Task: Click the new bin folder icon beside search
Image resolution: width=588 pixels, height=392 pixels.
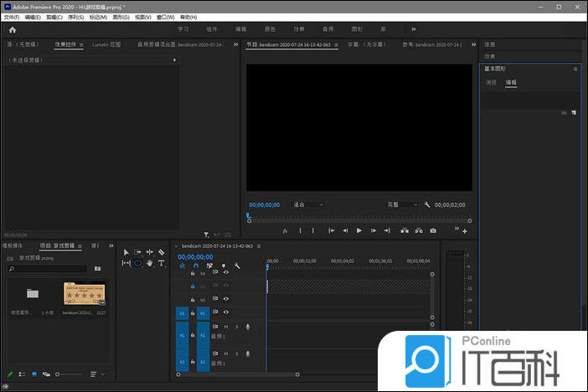Action: point(97,269)
